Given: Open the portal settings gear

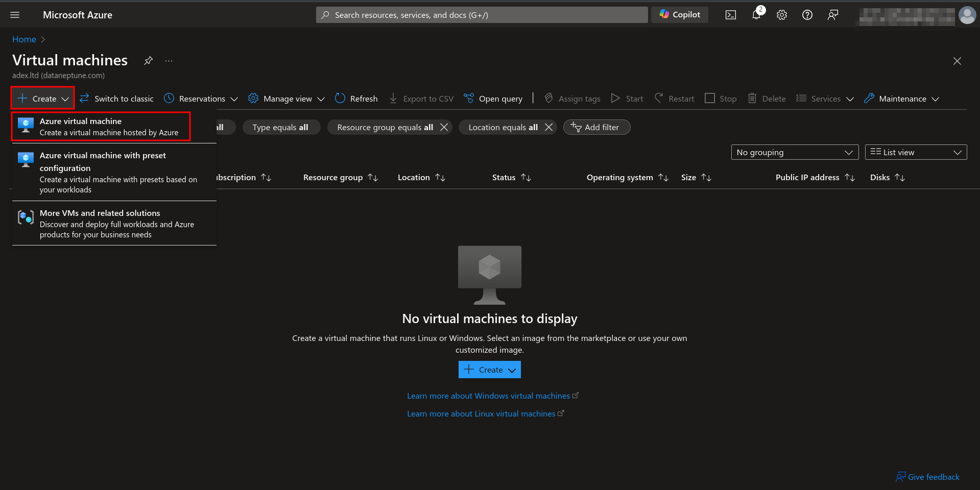Looking at the screenshot, I should [x=781, y=15].
